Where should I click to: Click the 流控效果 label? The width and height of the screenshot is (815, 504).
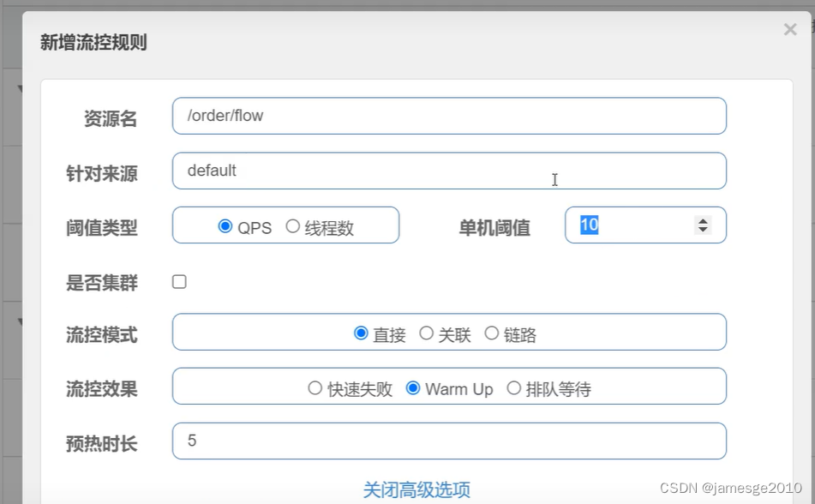102,389
